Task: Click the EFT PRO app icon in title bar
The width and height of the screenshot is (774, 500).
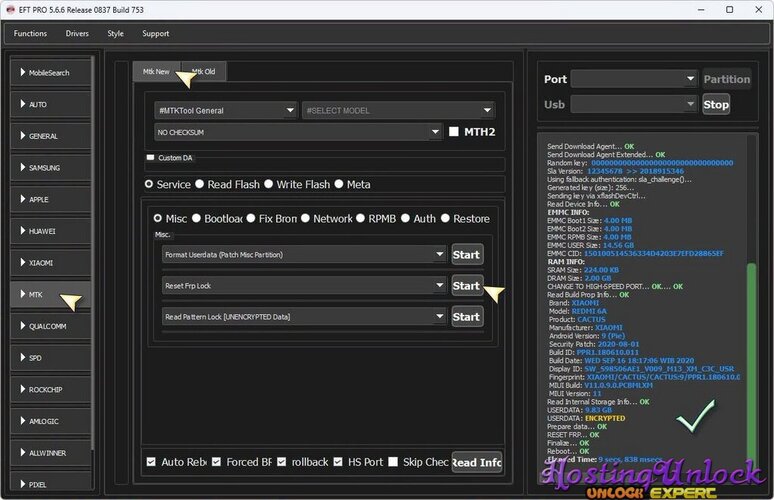Action: pyautogui.click(x=10, y=9)
